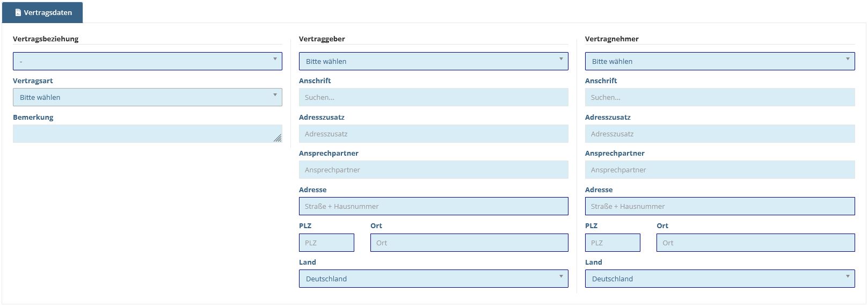The image size is (868, 306).
Task: Focus the Vertragnehmer Anschrift search field
Action: pyautogui.click(x=720, y=97)
